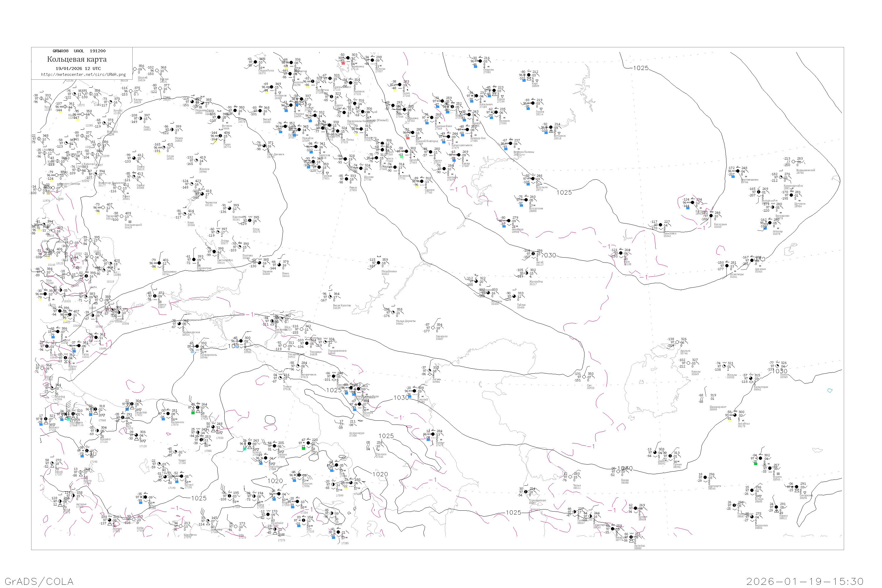Click the blue square under Опарино station

(x=475, y=67)
